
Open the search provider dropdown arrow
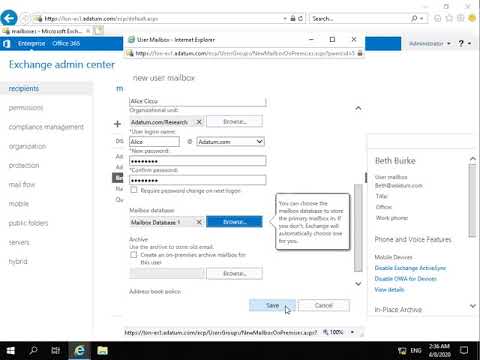coord(422,19)
